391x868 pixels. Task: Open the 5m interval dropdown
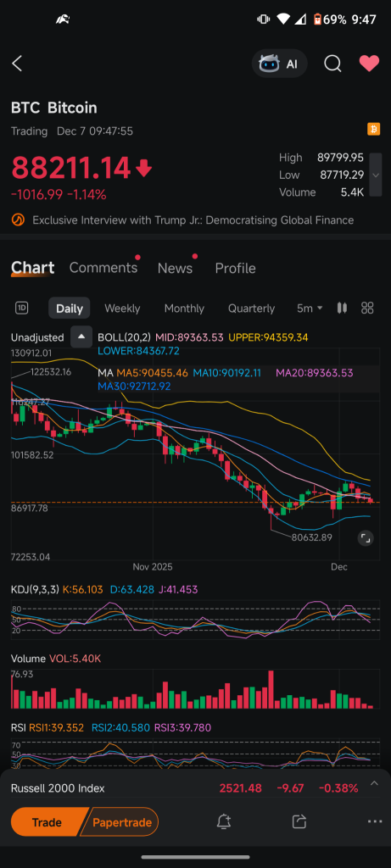(310, 309)
